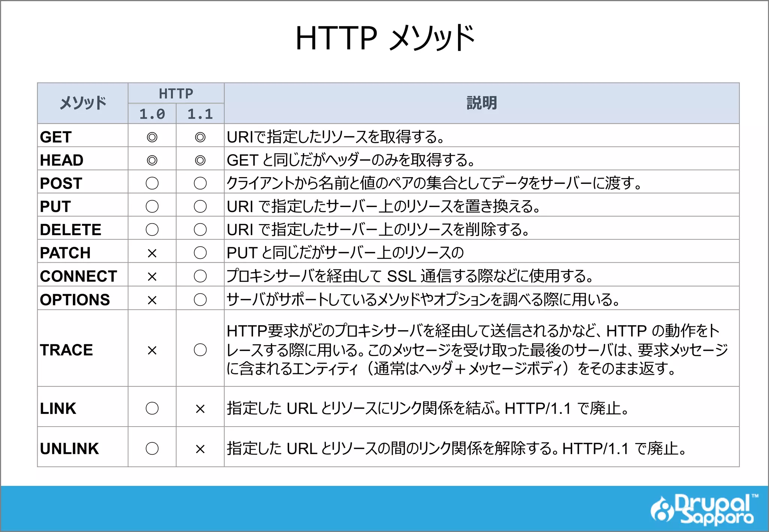This screenshot has height=532, width=769.
Task: Select the PATCH method cell
Action: pyautogui.click(x=83, y=252)
